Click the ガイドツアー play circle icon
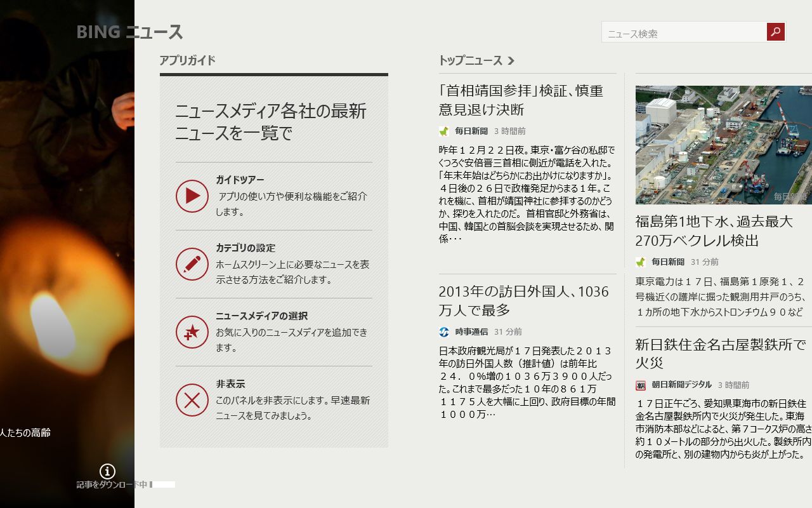The width and height of the screenshot is (812, 508). [192, 196]
